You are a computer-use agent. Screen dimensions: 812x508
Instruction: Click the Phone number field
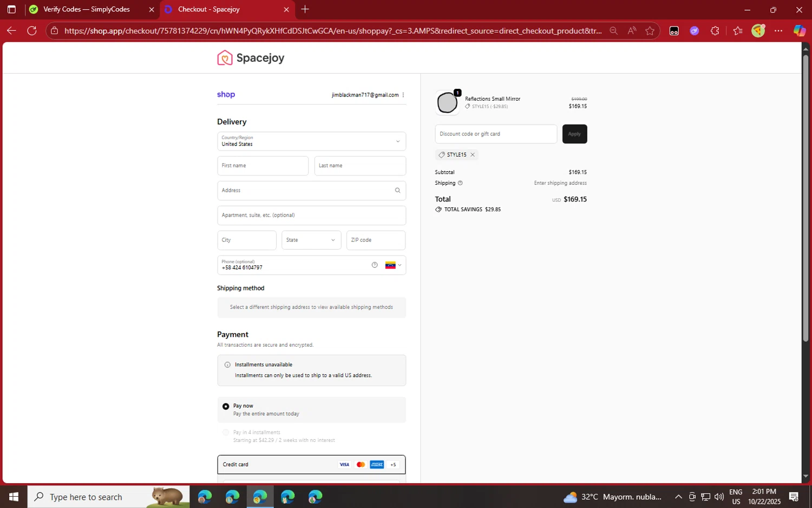(311, 265)
